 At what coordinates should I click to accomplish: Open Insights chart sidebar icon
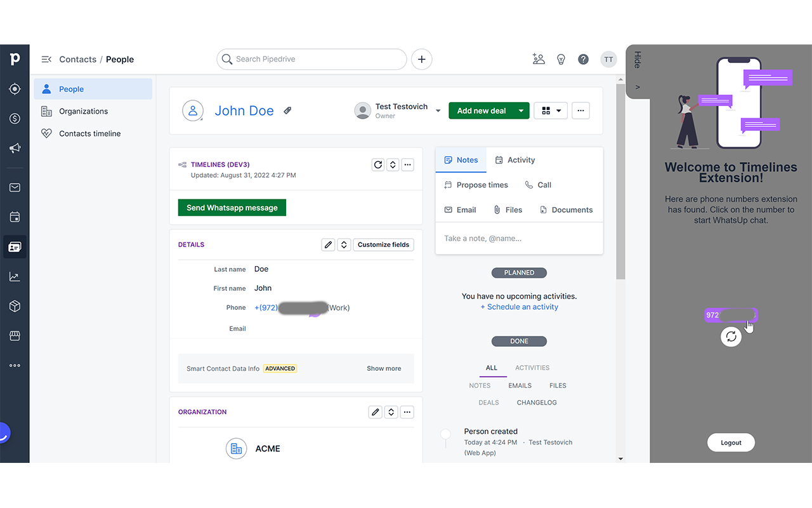15,276
